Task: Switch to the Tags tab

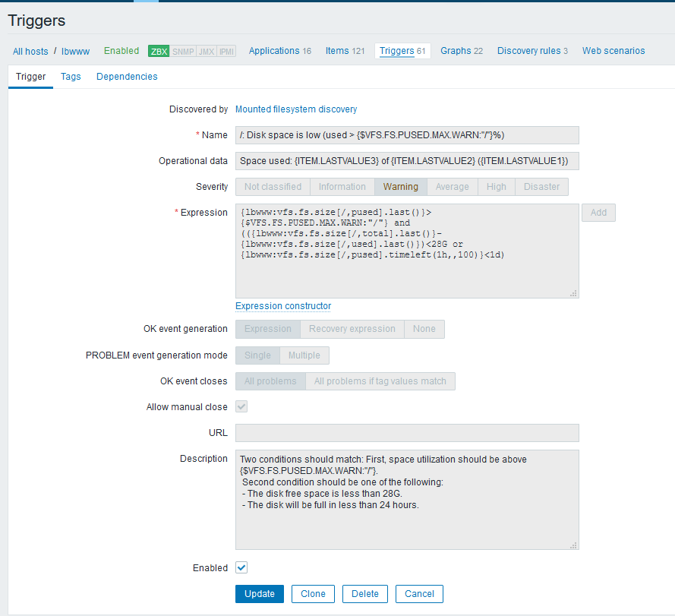Action: point(71,77)
